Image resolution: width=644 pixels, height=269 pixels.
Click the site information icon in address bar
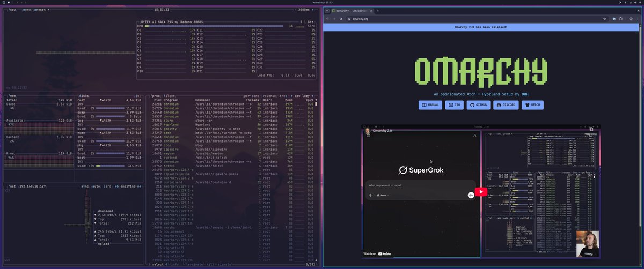coord(349,18)
